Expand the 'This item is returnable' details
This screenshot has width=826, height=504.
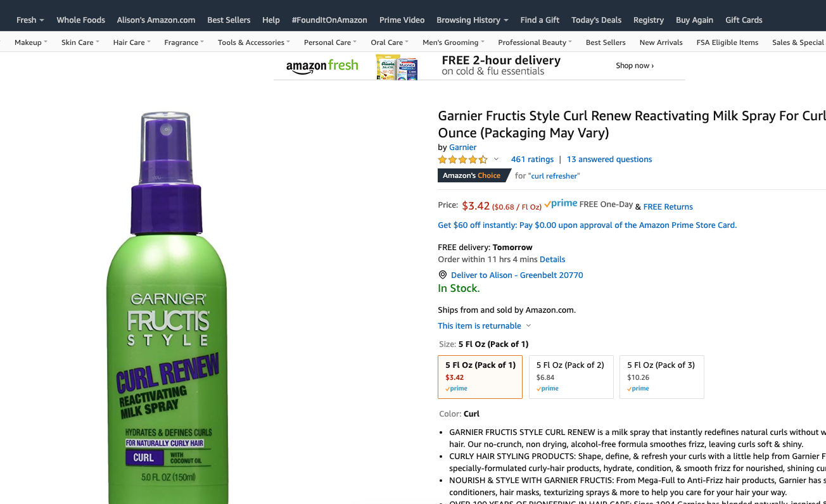point(485,325)
